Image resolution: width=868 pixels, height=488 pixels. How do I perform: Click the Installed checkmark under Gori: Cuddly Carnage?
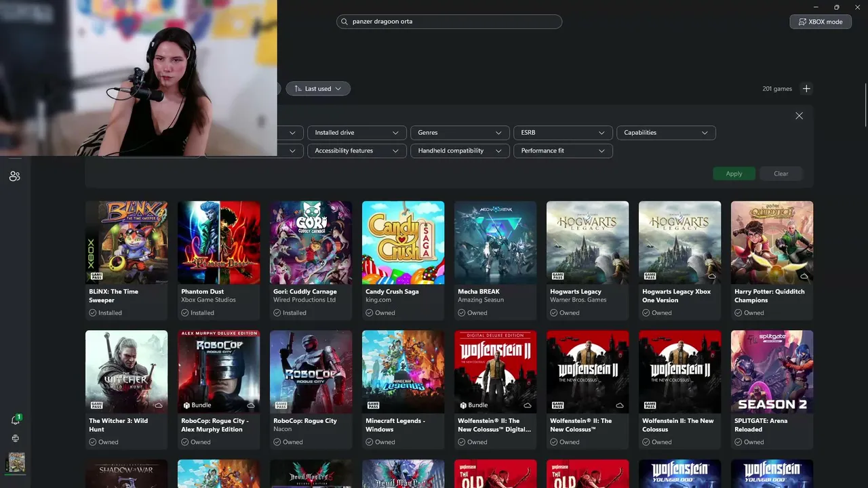pos(277,313)
